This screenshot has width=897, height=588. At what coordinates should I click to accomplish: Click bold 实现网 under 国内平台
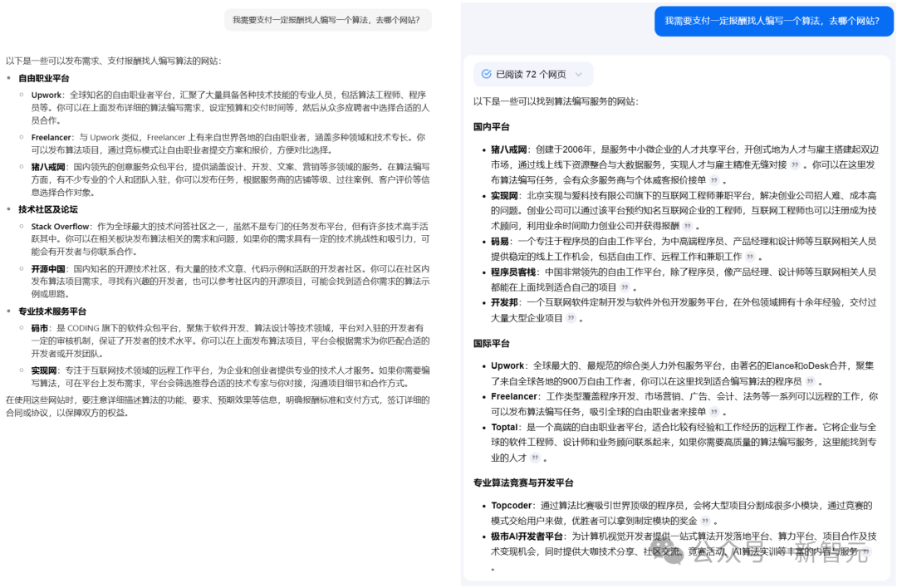(x=504, y=196)
